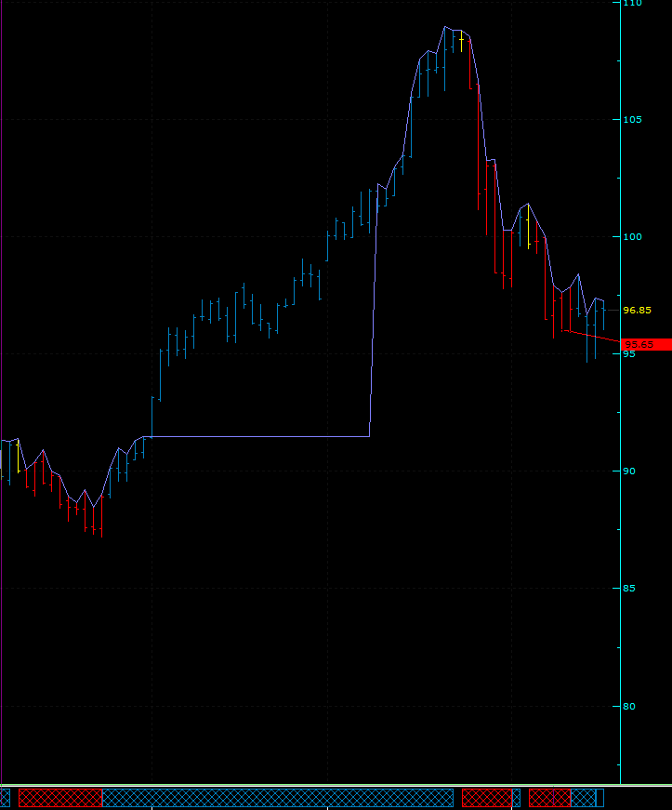
Task: Click the red sloping line toward 95.65
Action: [x=591, y=336]
